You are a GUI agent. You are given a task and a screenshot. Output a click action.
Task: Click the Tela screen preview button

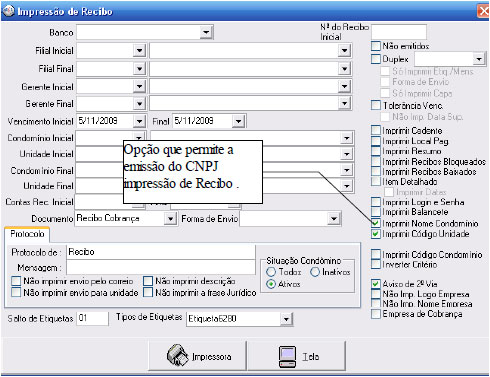(x=296, y=356)
